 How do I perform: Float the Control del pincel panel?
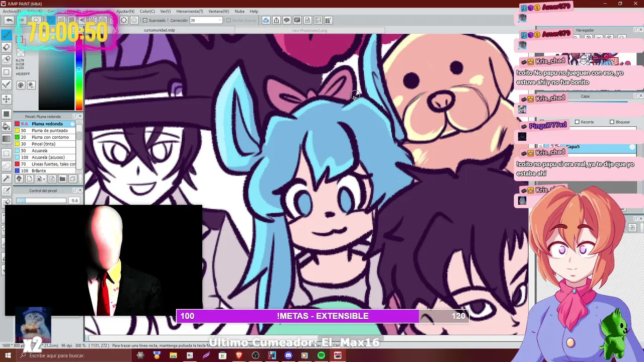coord(74,191)
